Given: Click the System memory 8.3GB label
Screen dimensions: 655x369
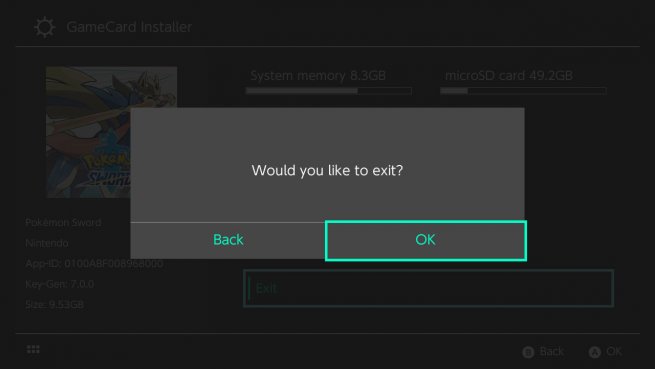Looking at the screenshot, I should click(x=318, y=76).
